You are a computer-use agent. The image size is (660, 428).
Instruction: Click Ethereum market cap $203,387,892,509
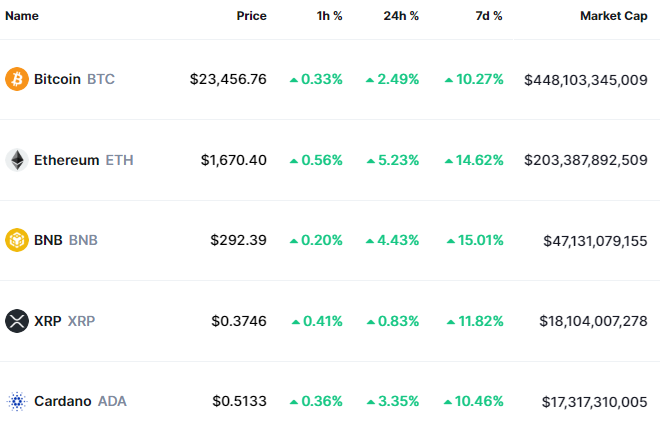click(585, 160)
